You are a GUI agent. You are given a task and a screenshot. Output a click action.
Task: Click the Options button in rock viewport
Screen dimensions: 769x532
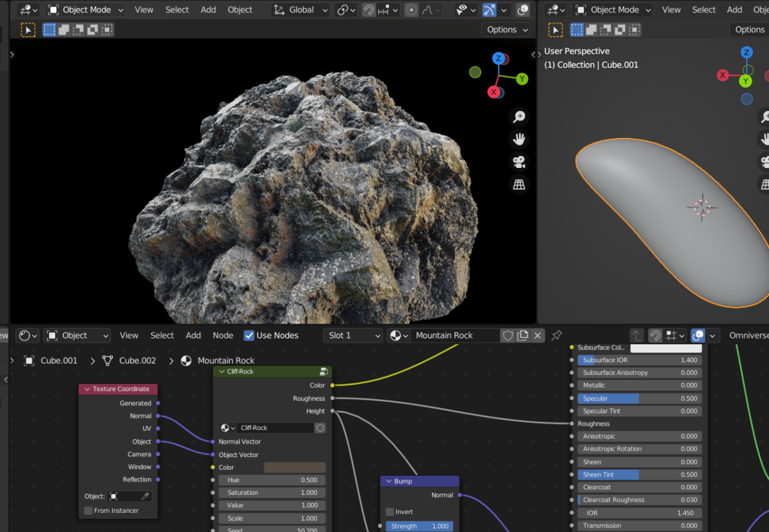coord(506,29)
